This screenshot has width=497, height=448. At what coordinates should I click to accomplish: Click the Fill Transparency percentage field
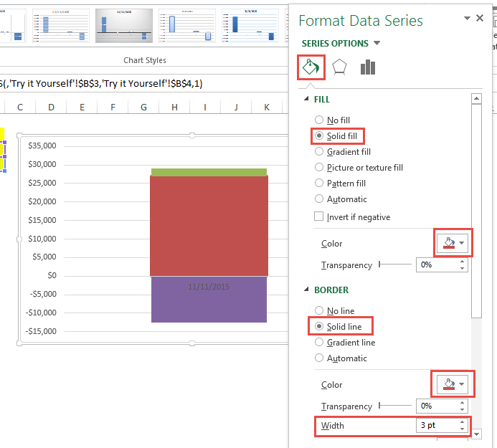click(x=436, y=264)
